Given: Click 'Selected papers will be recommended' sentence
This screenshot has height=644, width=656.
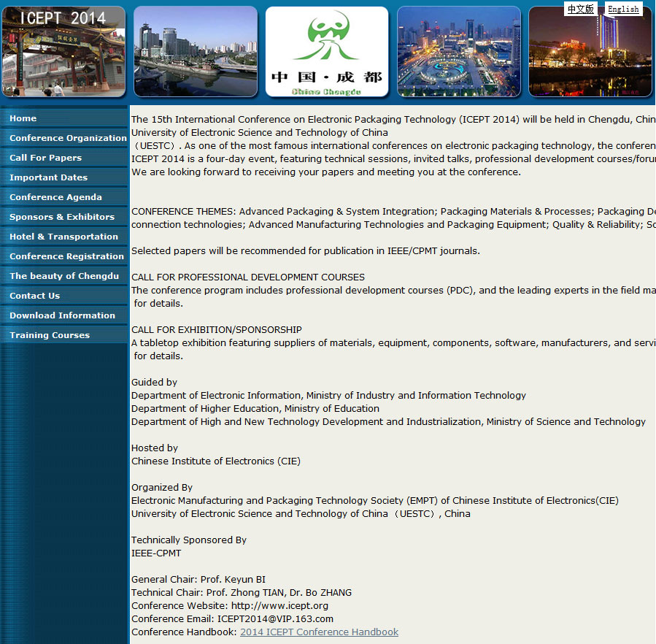Looking at the screenshot, I should (306, 251).
